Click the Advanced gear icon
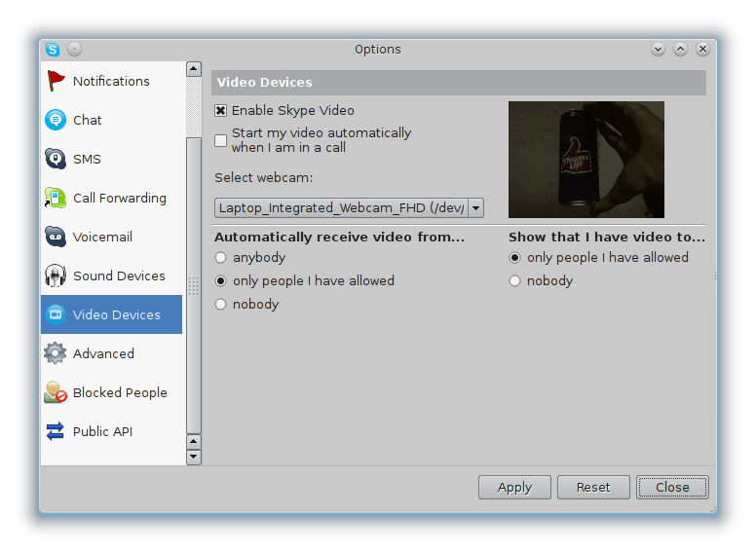This screenshot has width=756, height=552. pos(56,353)
